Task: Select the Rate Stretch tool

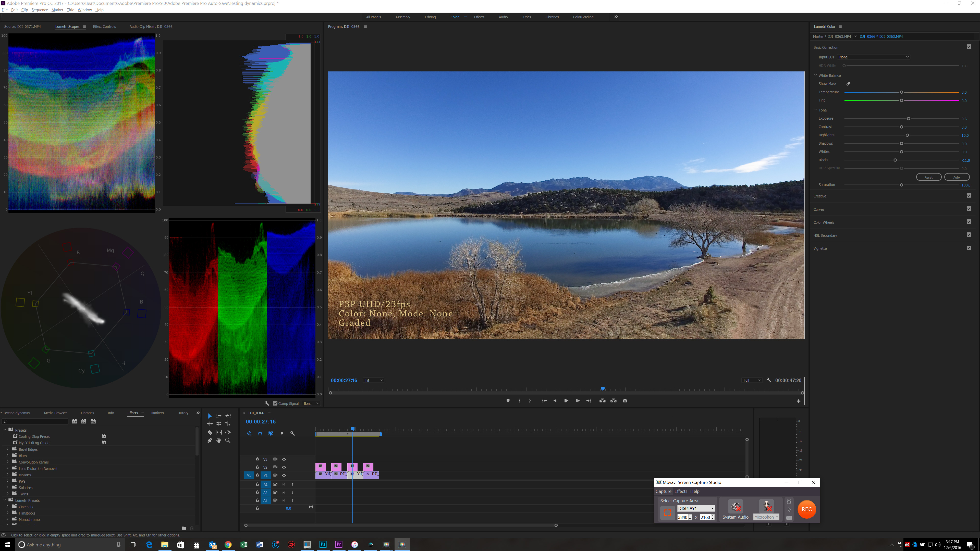Action: 228,424
